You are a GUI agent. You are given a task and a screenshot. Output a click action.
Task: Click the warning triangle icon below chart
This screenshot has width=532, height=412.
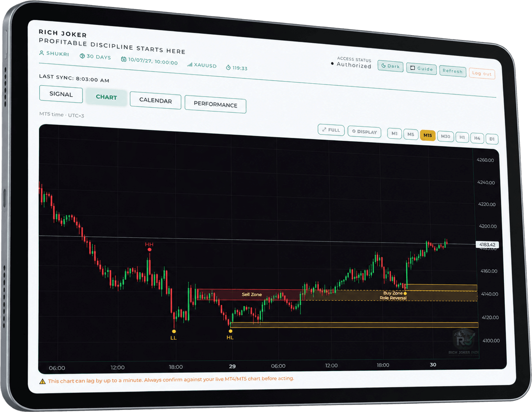(43, 381)
